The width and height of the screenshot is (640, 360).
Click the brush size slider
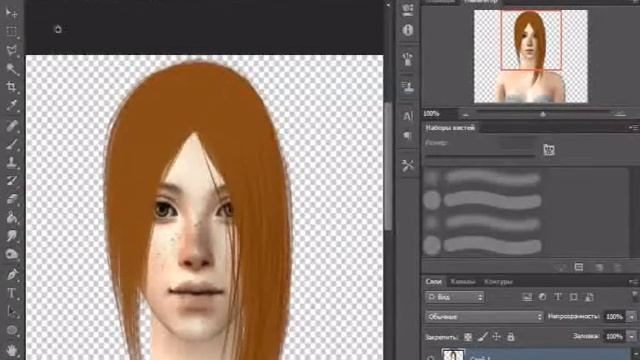coord(480,156)
